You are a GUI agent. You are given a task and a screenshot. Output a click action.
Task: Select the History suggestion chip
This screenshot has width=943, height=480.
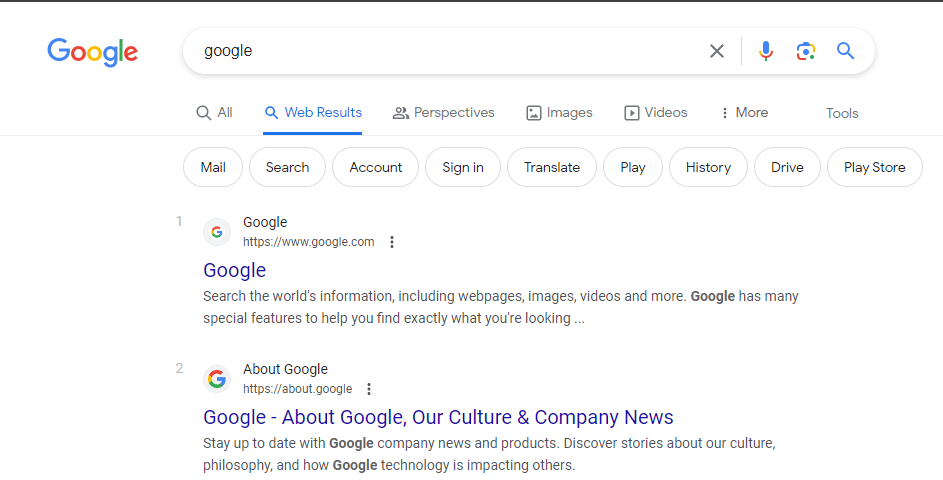[x=708, y=167]
